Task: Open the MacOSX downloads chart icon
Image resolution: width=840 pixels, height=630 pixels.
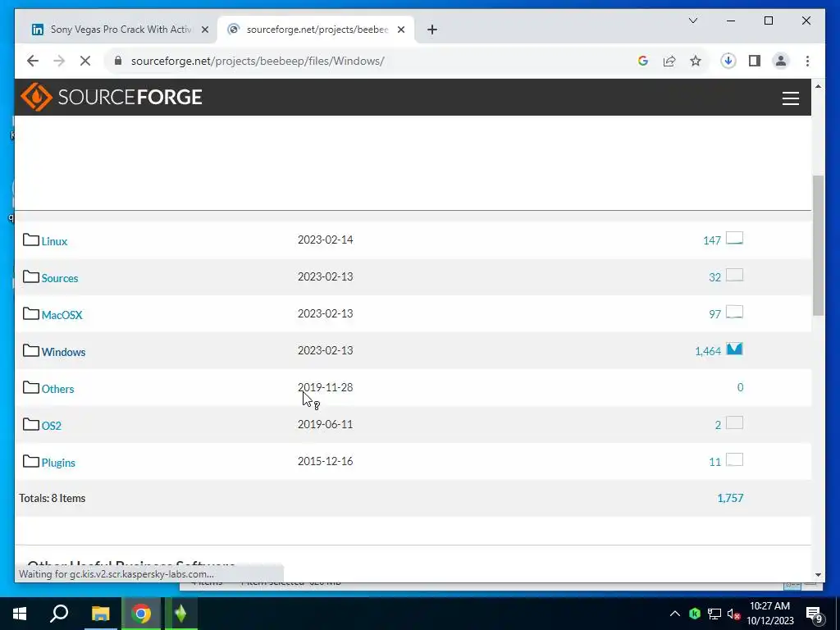Action: 734,313
